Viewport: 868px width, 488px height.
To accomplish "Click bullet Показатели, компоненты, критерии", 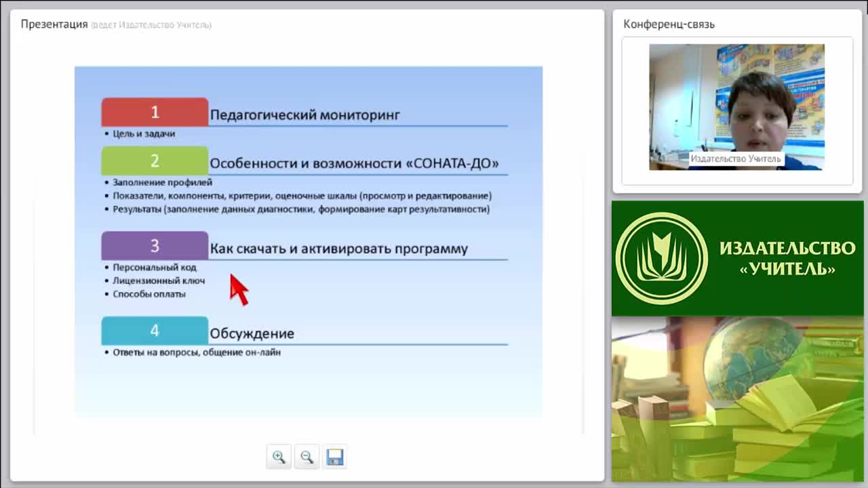I will click(302, 196).
